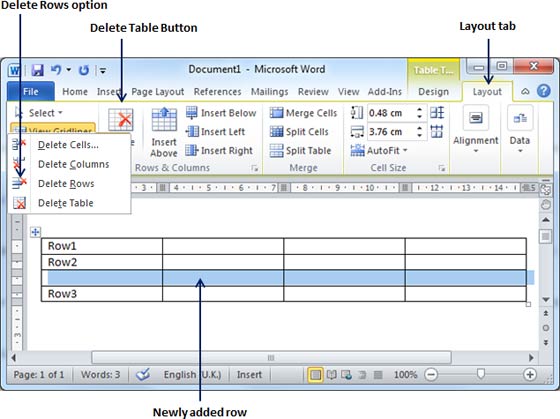Click the Insert Left button
This screenshot has width=560, height=419.
(x=215, y=132)
